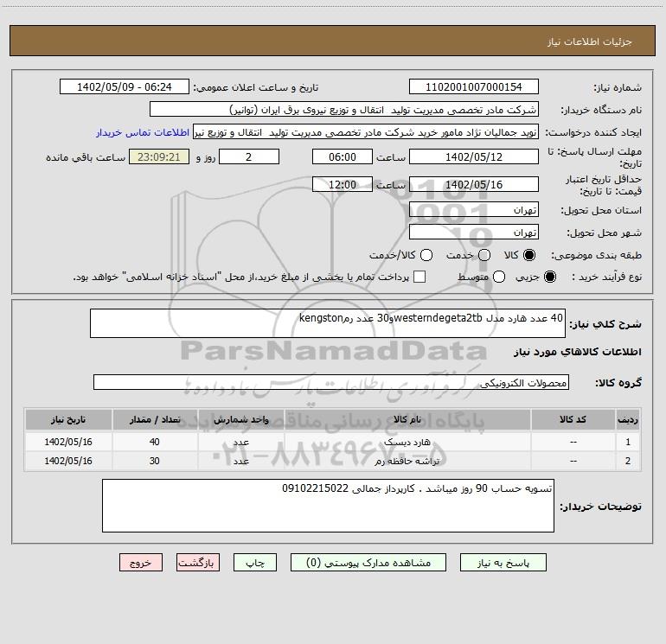Click unit cell 'عدد' in hard disk row

click(x=240, y=442)
